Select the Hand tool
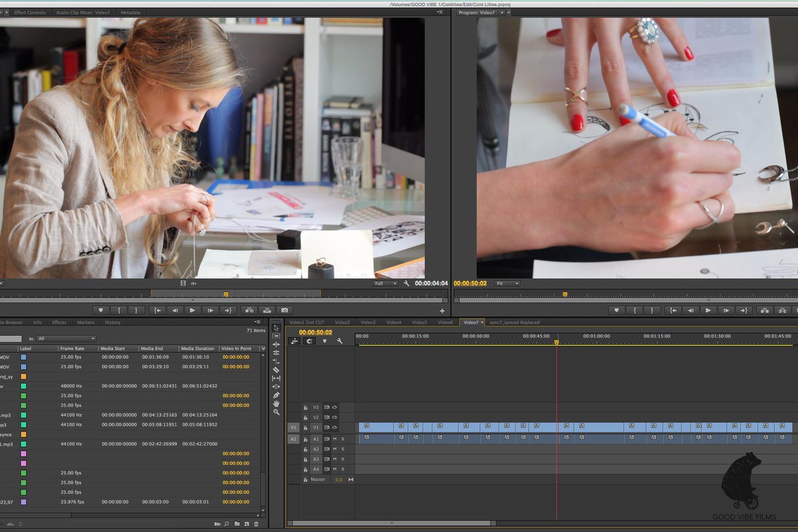Screen dimensions: 798x532 click(x=276, y=404)
